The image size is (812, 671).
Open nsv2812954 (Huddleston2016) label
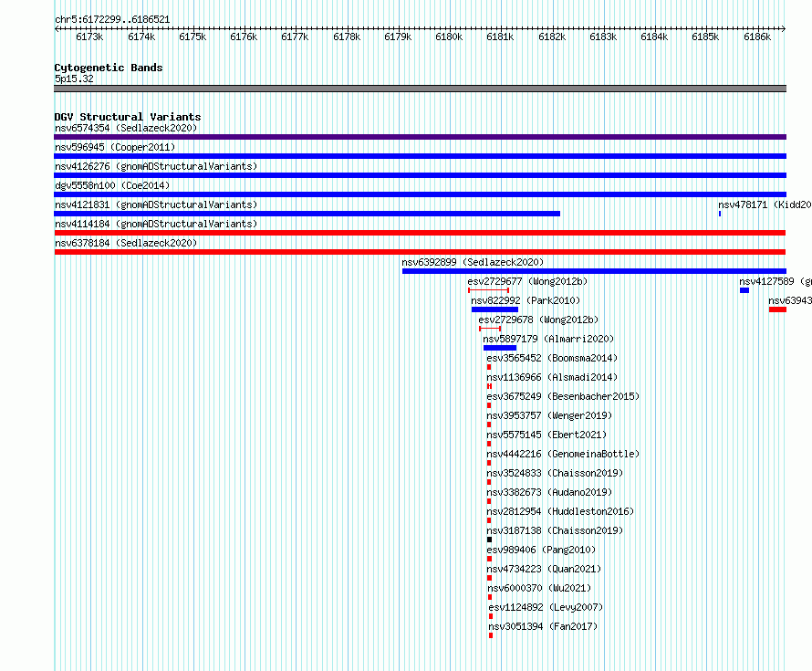(x=560, y=511)
